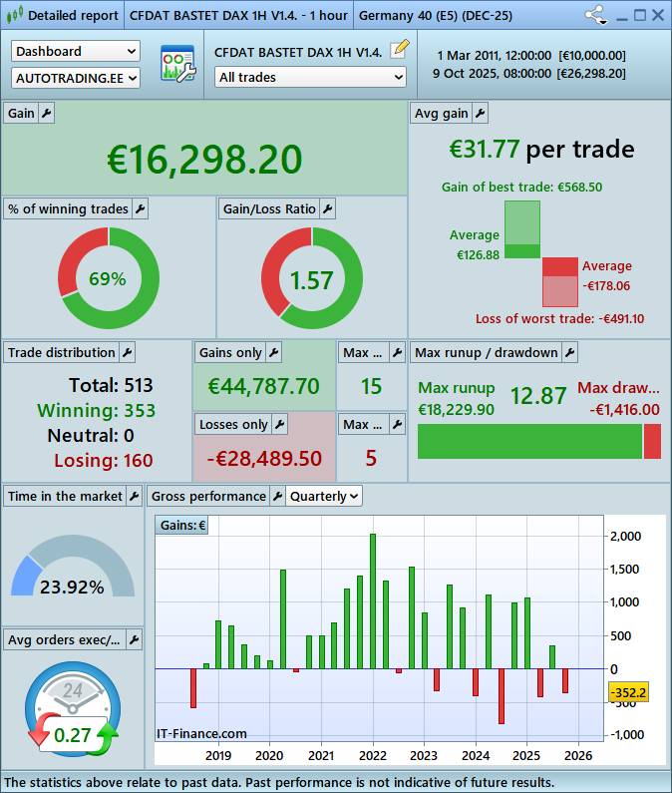Open the All trades filter dropdown
This screenshot has height=793, width=672.
pyautogui.click(x=310, y=77)
